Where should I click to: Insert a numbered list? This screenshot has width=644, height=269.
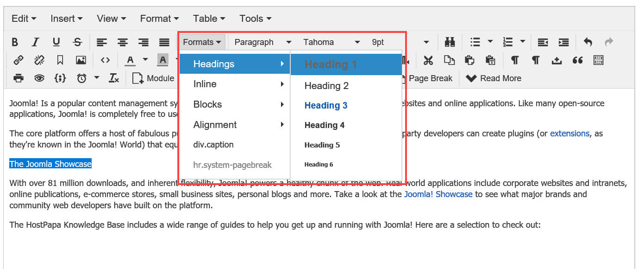508,42
